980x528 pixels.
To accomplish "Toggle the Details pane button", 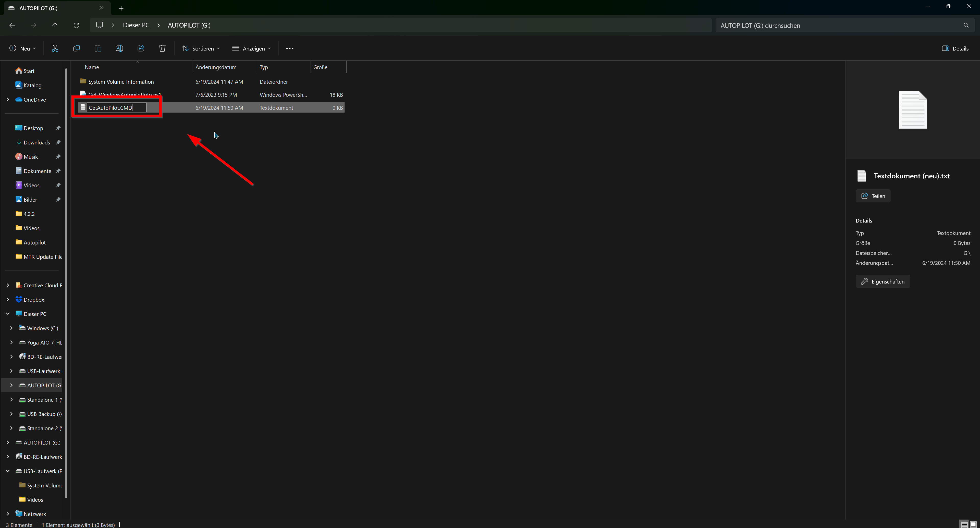I will click(955, 48).
